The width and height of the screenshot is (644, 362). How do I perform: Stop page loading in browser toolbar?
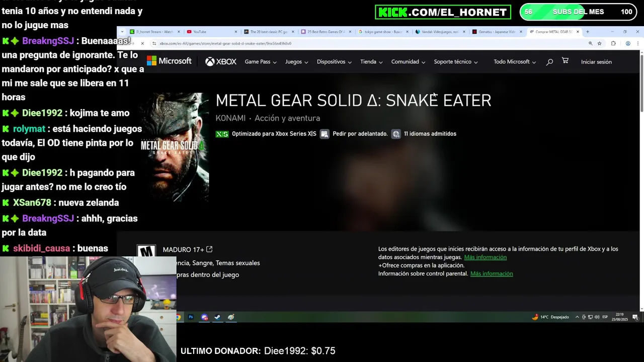point(142,44)
